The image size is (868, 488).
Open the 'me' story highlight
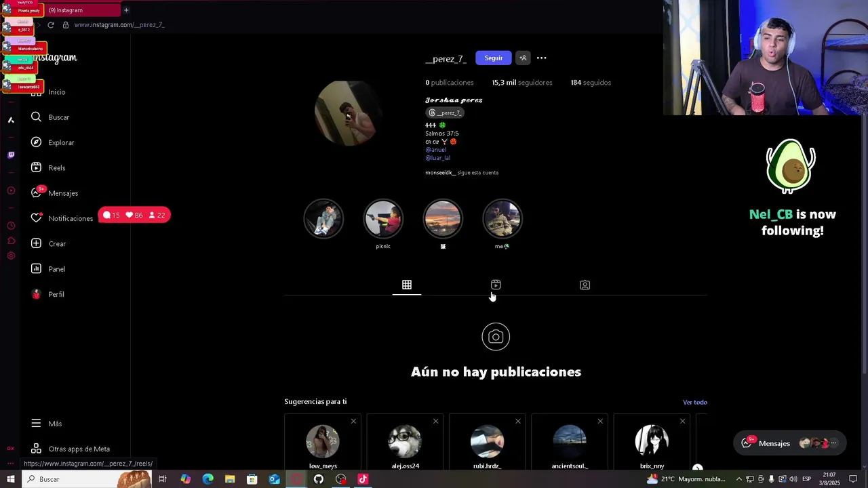pyautogui.click(x=502, y=219)
